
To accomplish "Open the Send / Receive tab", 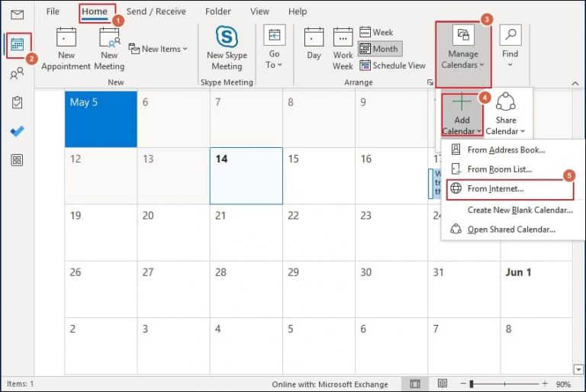I will (x=156, y=11).
